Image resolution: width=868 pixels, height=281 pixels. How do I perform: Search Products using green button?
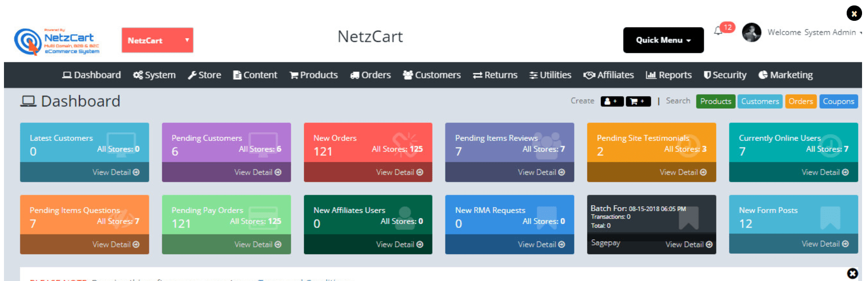click(x=716, y=102)
